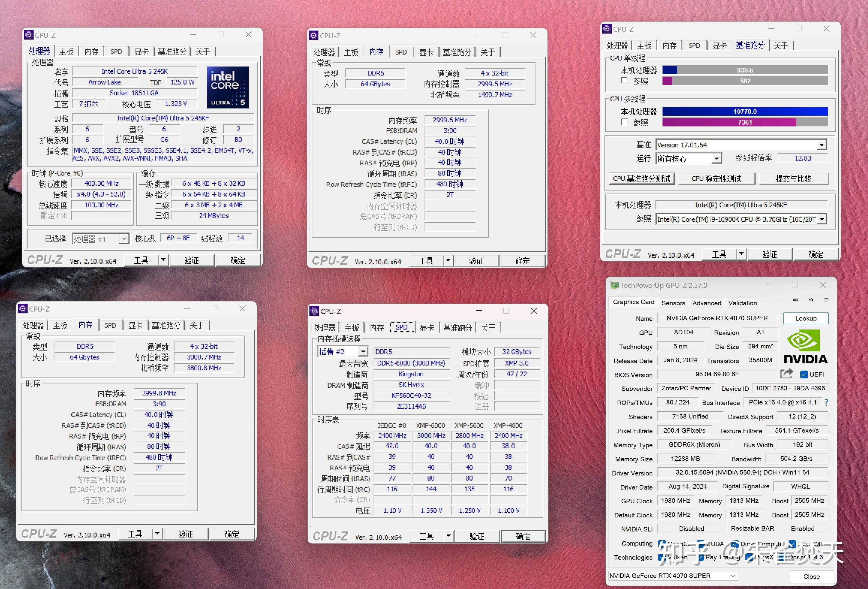Click the 提交与比较 button

pyautogui.click(x=794, y=179)
